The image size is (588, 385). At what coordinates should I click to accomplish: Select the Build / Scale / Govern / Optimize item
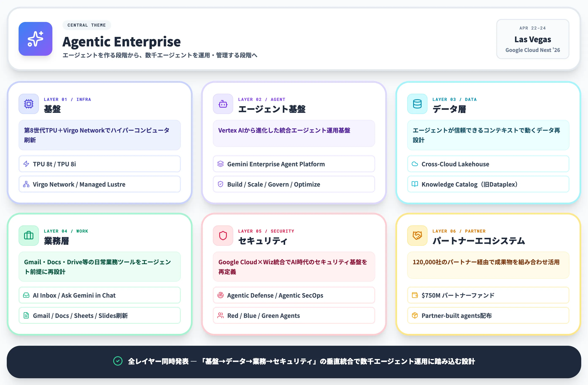294,184
